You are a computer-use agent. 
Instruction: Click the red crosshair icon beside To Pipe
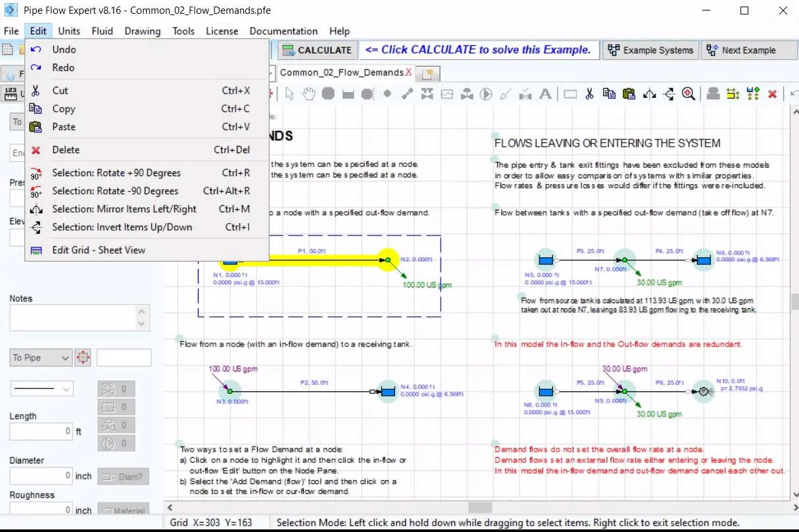tap(83, 358)
